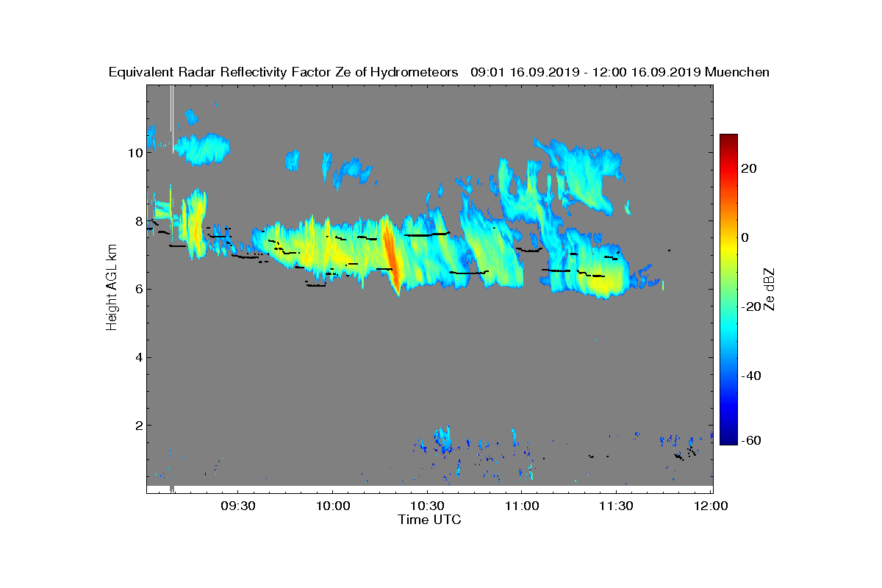Click the dark blue bottom of the colorbar

click(728, 438)
